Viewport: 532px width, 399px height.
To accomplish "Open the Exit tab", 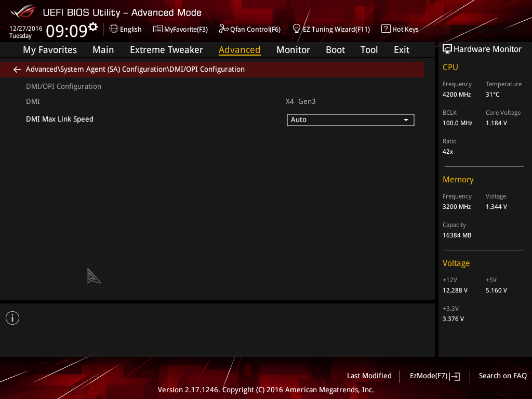I will (x=402, y=50).
